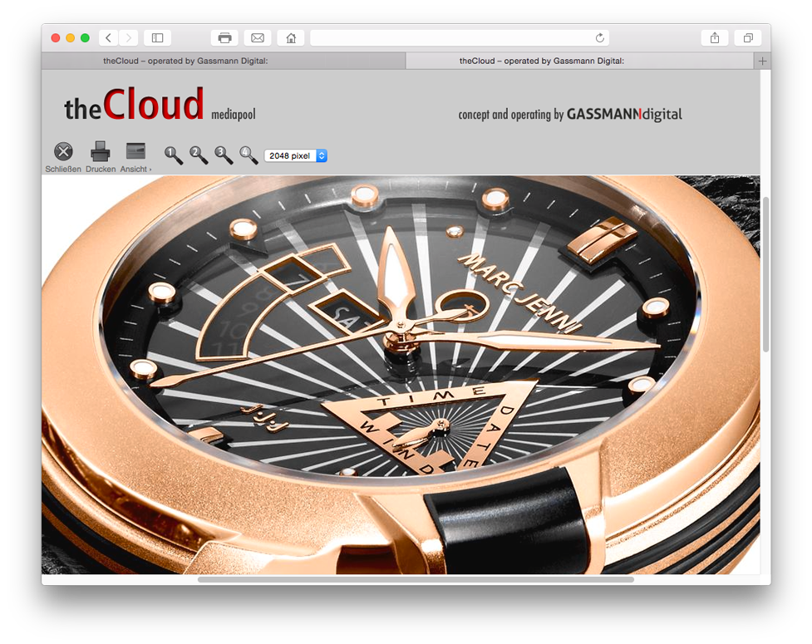This screenshot has width=812, height=644.
Task: Click the Drucken printer icon
Action: pos(101,152)
